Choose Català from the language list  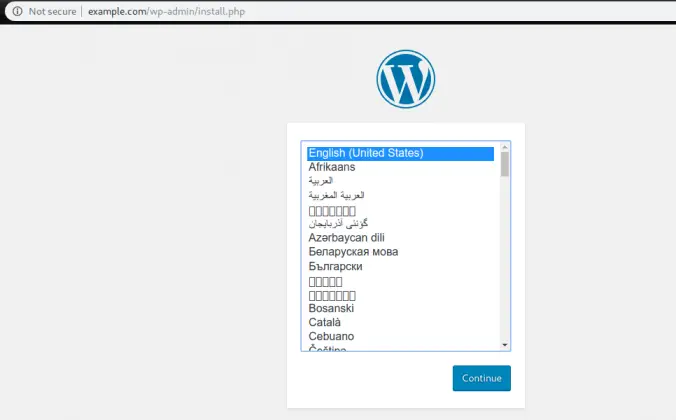[x=325, y=323]
